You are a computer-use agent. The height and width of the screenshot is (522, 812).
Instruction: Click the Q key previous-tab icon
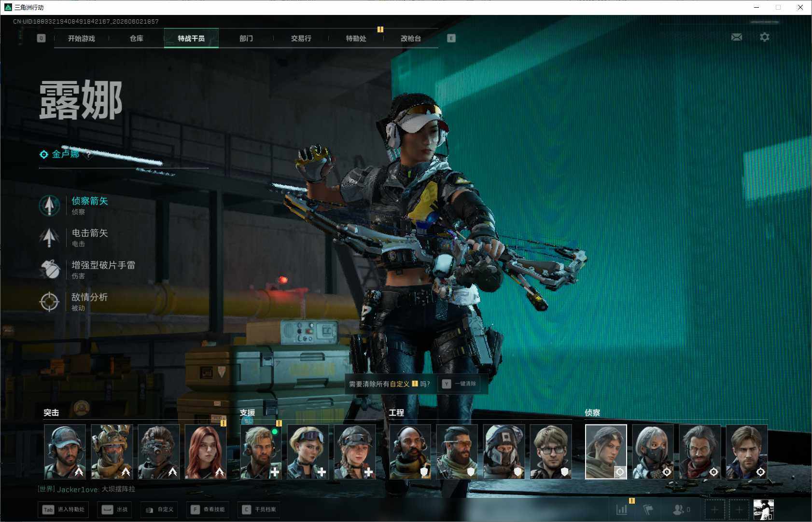click(41, 38)
